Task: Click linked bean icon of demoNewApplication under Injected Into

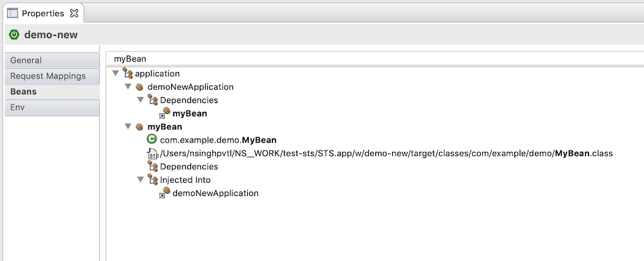Action: 164,193
